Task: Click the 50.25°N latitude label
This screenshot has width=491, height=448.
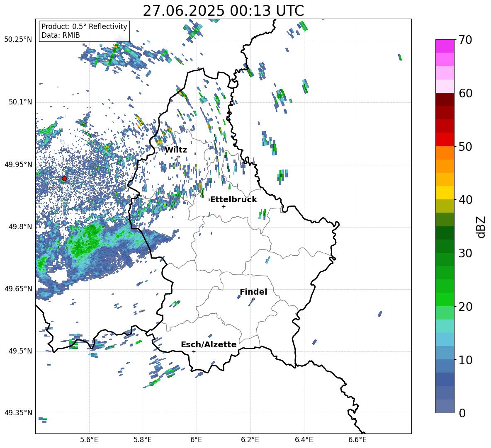Action: pos(18,40)
